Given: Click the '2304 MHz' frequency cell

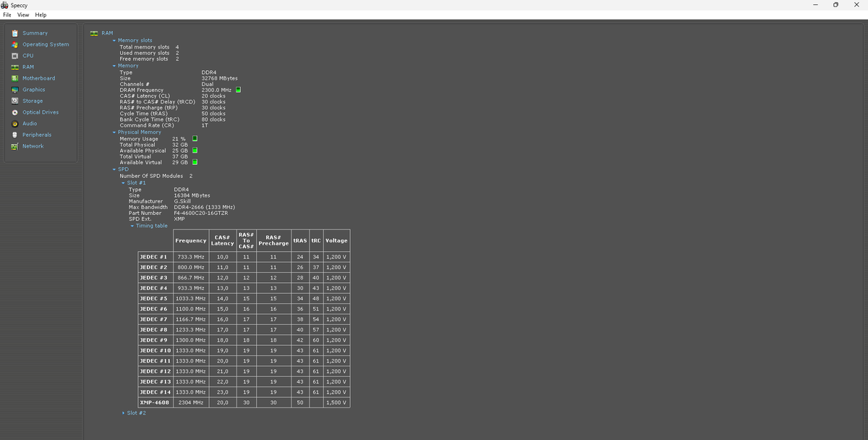Looking at the screenshot, I should (x=191, y=402).
